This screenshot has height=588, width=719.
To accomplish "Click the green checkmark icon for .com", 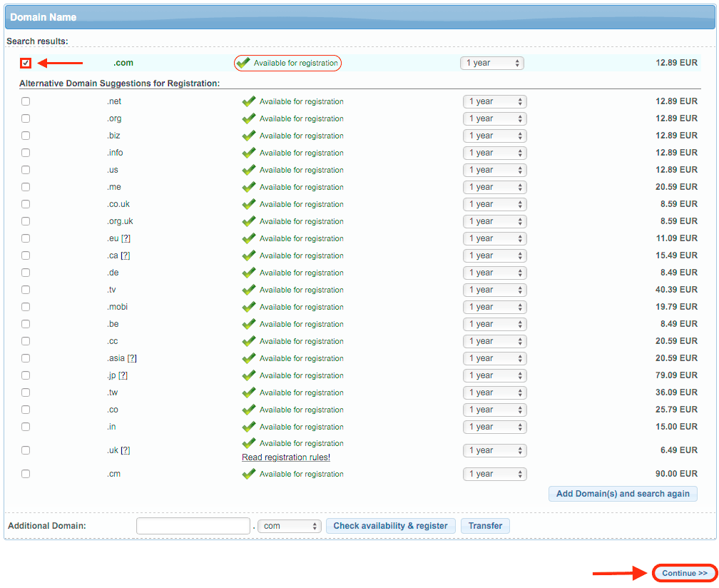I will point(243,63).
